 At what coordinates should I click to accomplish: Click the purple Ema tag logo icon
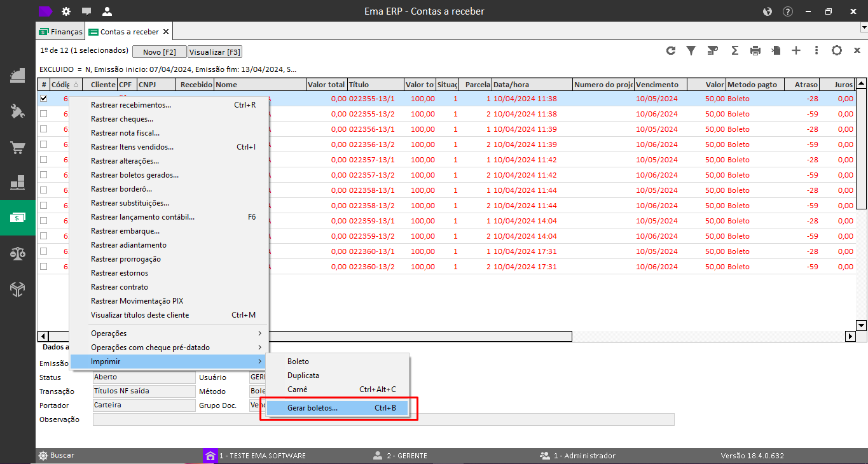[45, 11]
